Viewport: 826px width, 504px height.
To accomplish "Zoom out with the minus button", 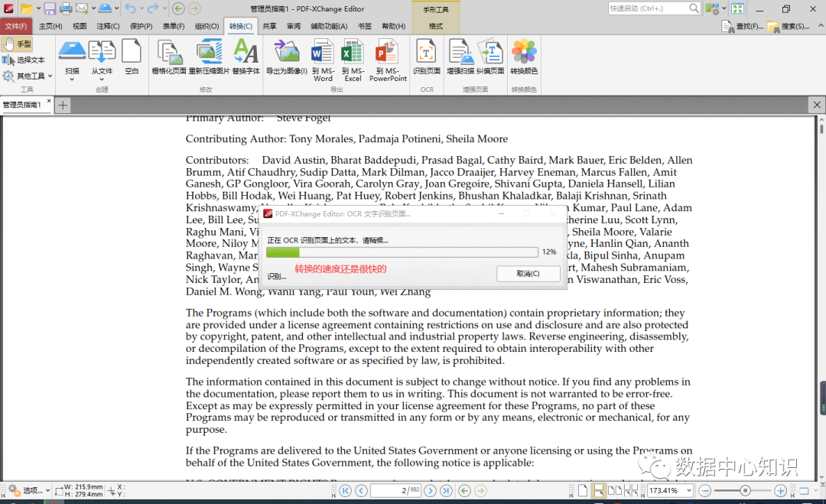I will 705,491.
